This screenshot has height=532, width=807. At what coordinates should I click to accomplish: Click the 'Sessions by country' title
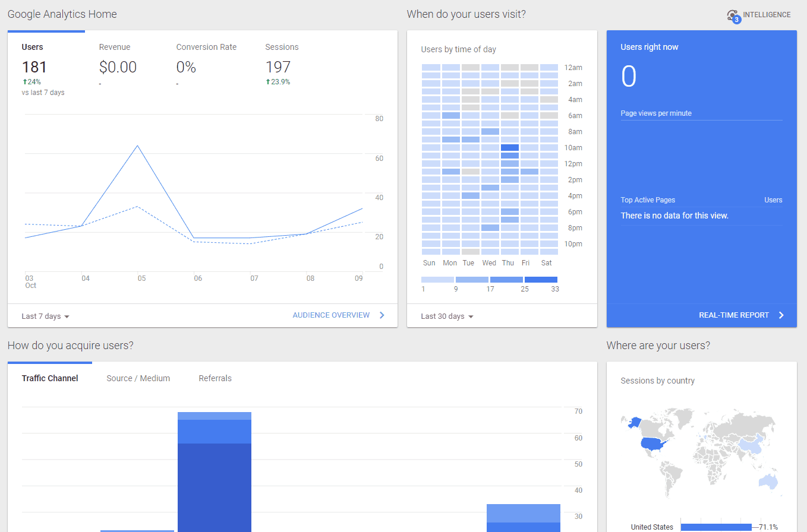pos(657,381)
